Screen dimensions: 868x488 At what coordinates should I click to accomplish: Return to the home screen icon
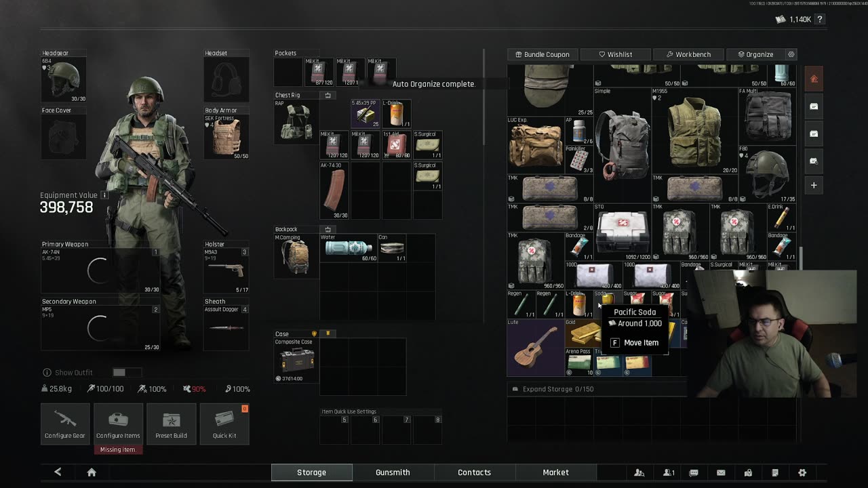[x=92, y=472]
